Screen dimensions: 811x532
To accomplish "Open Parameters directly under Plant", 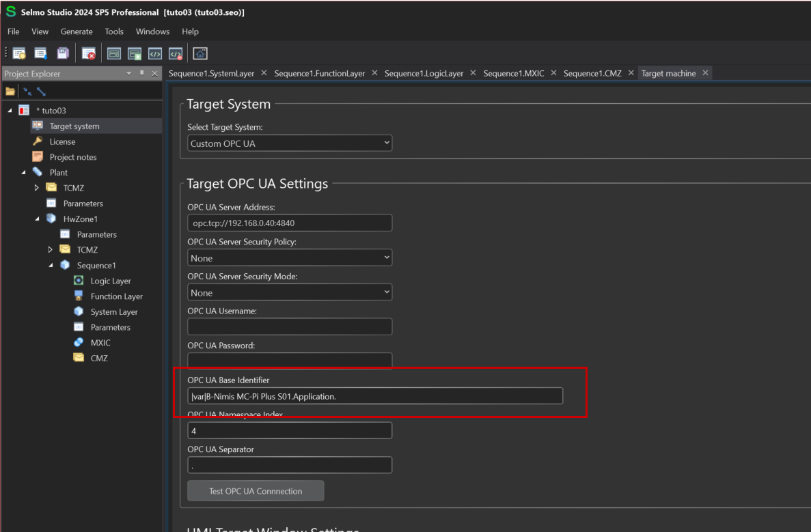I will (83, 204).
